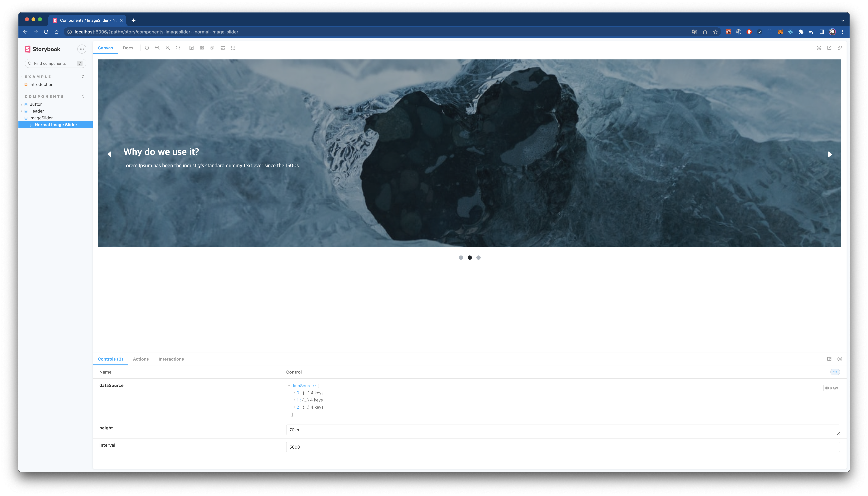Screen dimensions: 868x496
Task: Go full screen with the expand icon
Action: [819, 48]
